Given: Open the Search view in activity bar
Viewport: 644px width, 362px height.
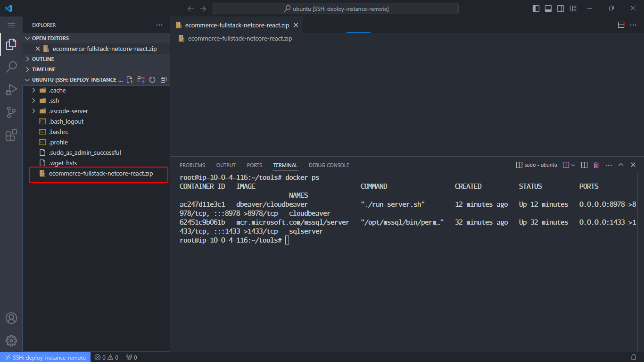Looking at the screenshot, I should [x=11, y=67].
